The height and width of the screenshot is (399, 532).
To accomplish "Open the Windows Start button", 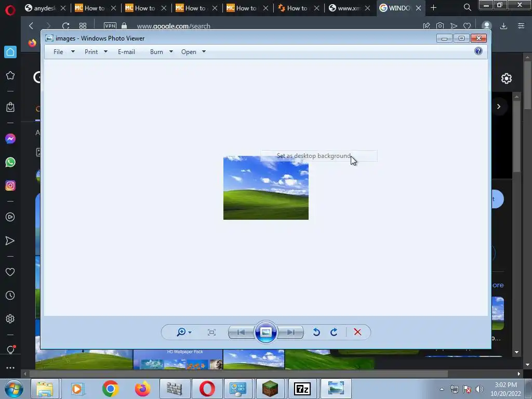I will tap(14, 389).
